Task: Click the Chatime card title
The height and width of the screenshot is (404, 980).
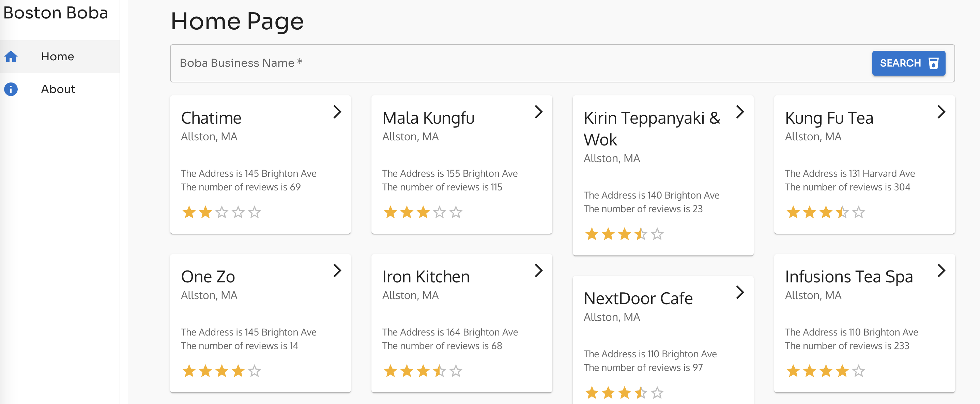Action: click(211, 118)
